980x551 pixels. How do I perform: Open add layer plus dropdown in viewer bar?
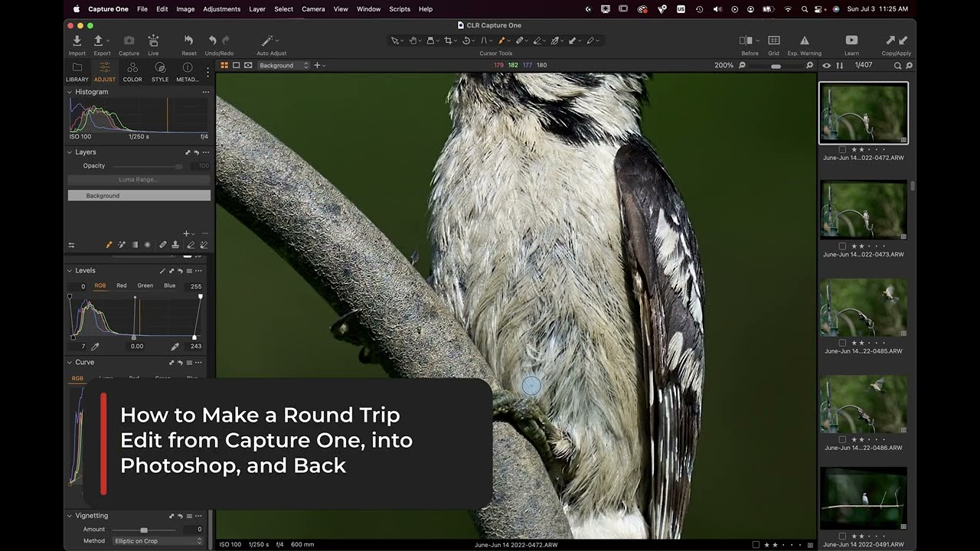tap(319, 66)
